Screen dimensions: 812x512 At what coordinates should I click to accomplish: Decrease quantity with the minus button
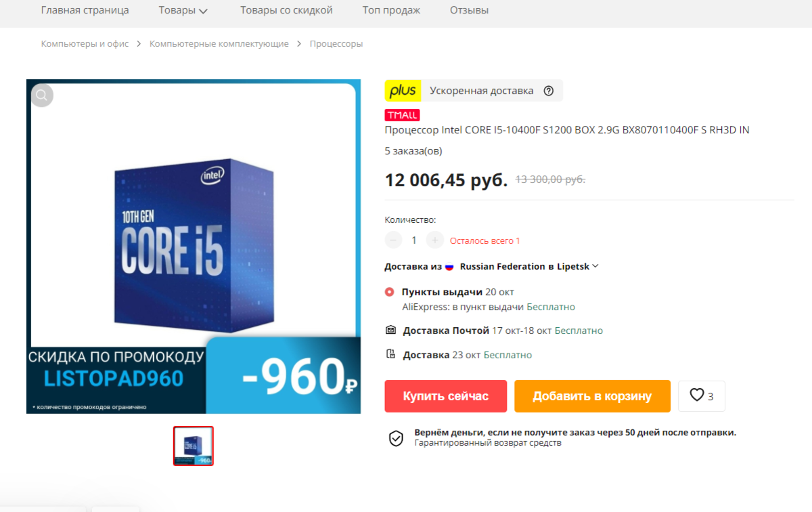coord(393,240)
